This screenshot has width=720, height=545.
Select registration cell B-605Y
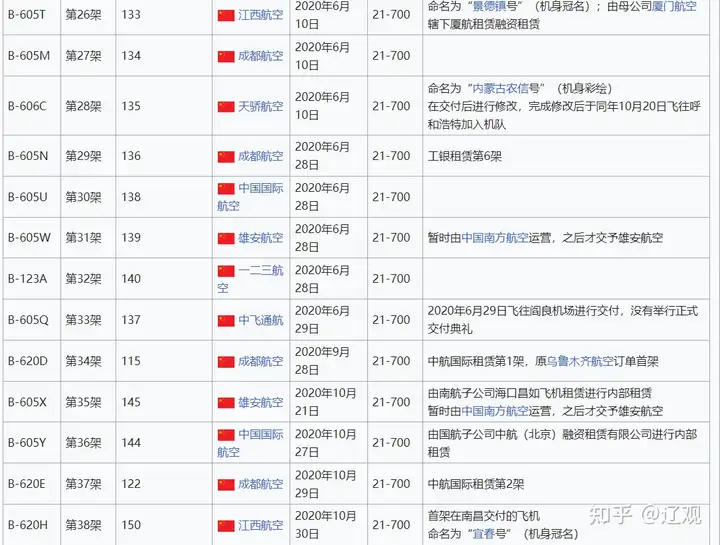point(32,443)
